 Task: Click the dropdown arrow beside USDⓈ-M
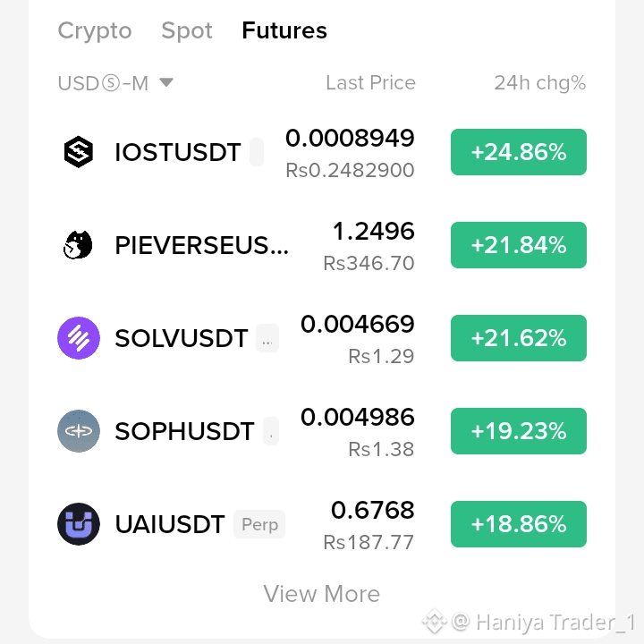[166, 82]
